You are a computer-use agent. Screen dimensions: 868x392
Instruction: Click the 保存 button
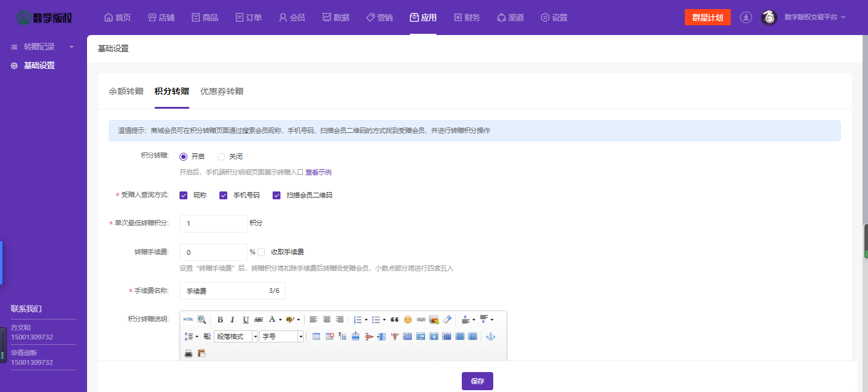(478, 381)
